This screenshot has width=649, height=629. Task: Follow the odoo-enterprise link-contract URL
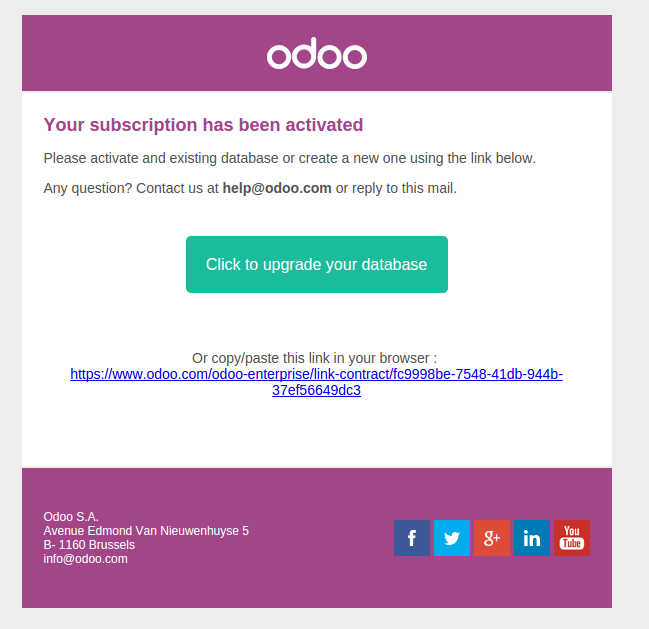click(x=316, y=374)
